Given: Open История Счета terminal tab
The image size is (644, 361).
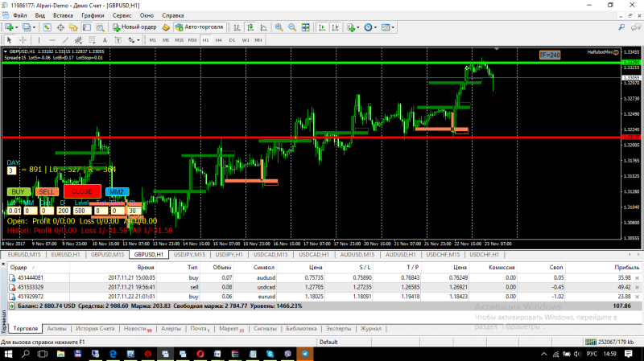Looking at the screenshot, I should tap(95, 329).
